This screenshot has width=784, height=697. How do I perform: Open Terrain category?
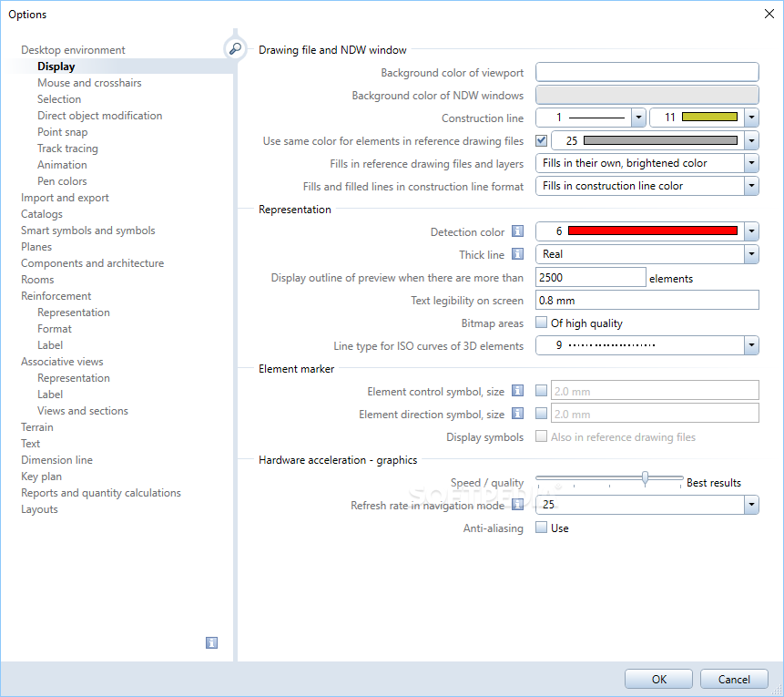coord(36,427)
